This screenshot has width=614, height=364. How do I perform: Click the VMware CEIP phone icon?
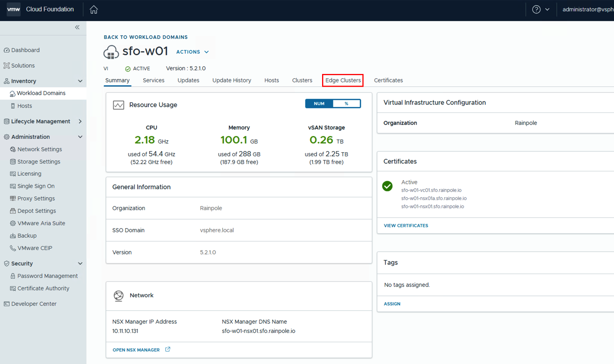[13, 248]
